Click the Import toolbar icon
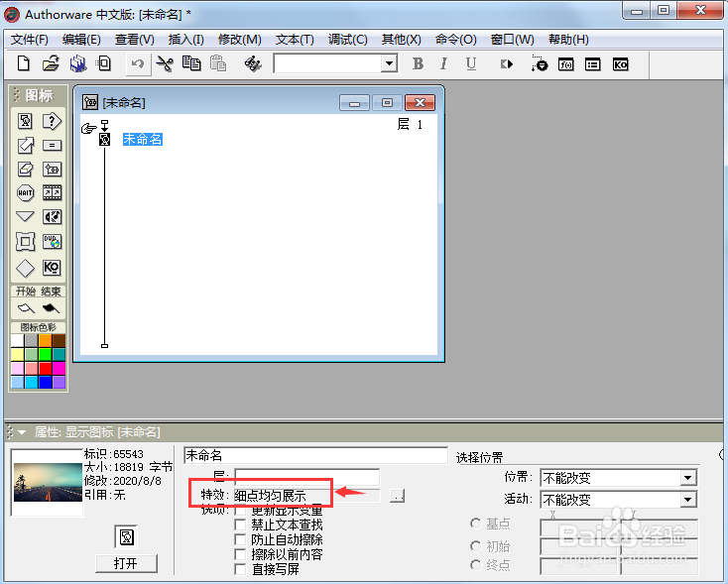 (x=104, y=63)
